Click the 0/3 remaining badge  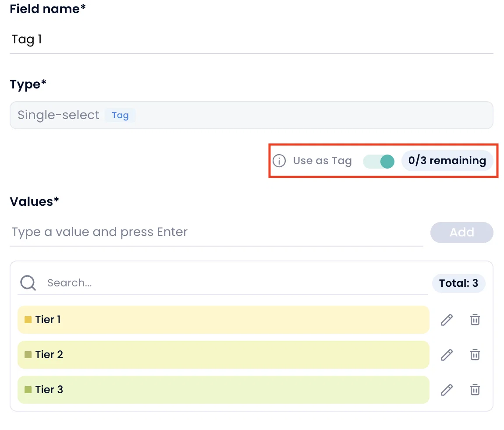pyautogui.click(x=447, y=161)
